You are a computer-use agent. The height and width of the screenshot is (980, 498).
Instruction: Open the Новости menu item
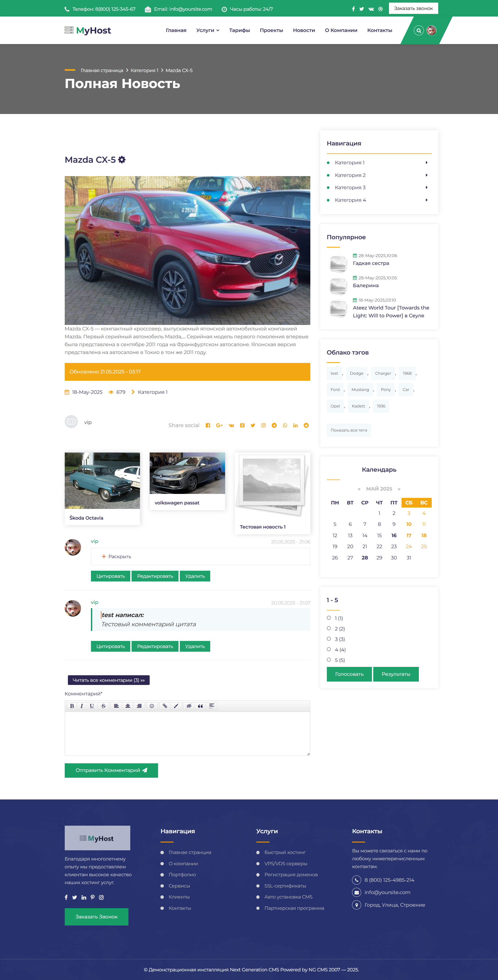(x=304, y=30)
